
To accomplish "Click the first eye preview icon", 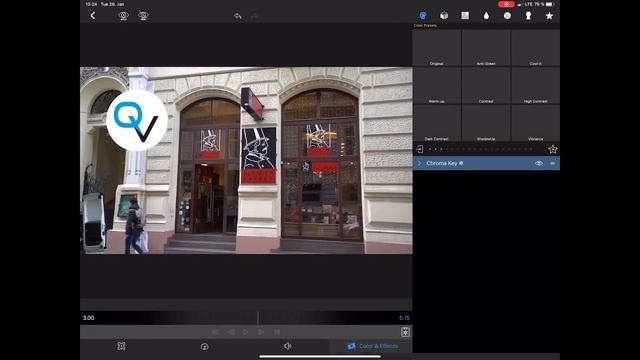I will click(x=123, y=16).
